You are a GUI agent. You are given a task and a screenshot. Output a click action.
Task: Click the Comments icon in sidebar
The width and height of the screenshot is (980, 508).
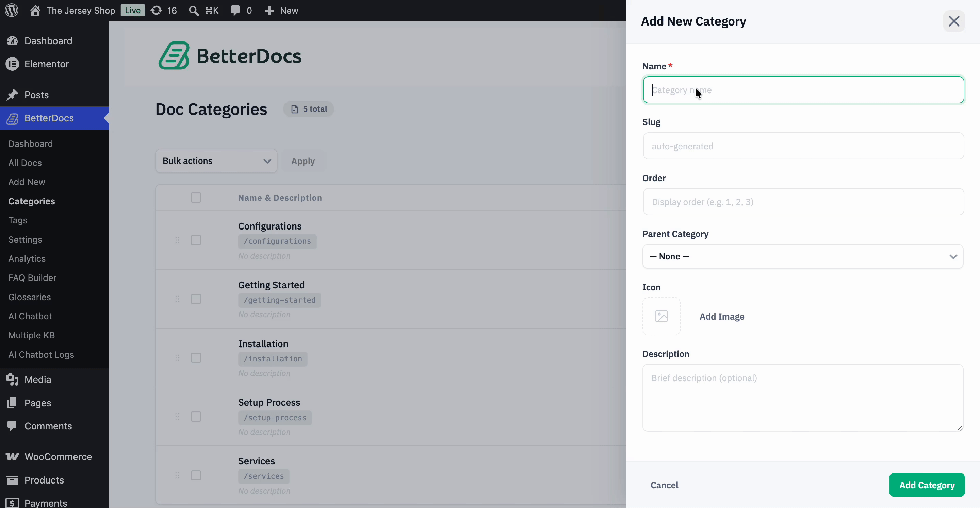(x=12, y=426)
